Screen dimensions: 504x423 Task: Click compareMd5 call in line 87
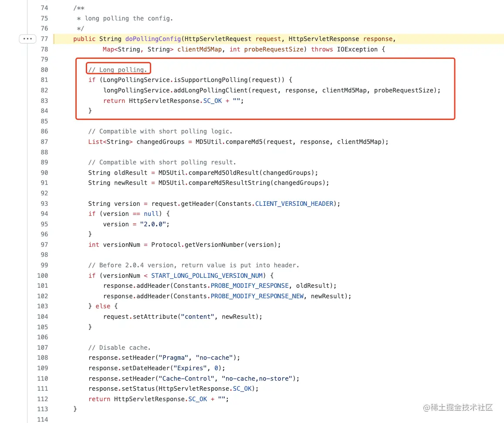(244, 142)
